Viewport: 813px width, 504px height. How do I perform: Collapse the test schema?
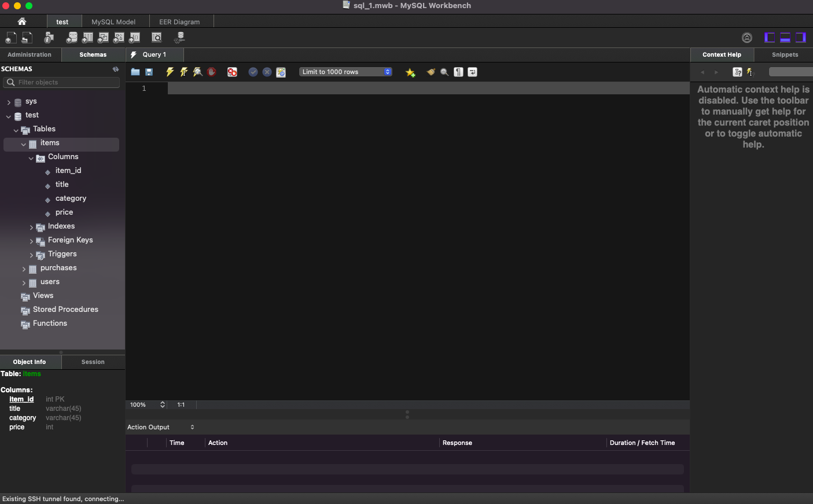(x=9, y=116)
